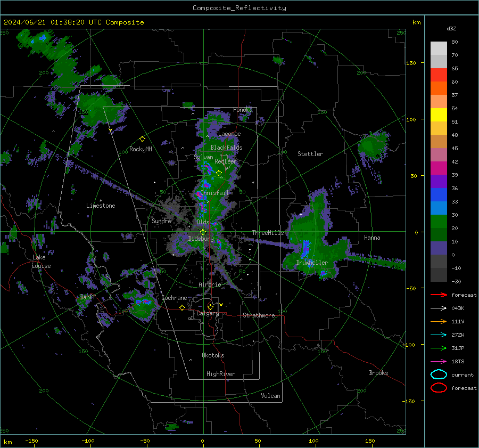Click the orange 111V arrow icon
479x448 pixels.
pos(439,321)
